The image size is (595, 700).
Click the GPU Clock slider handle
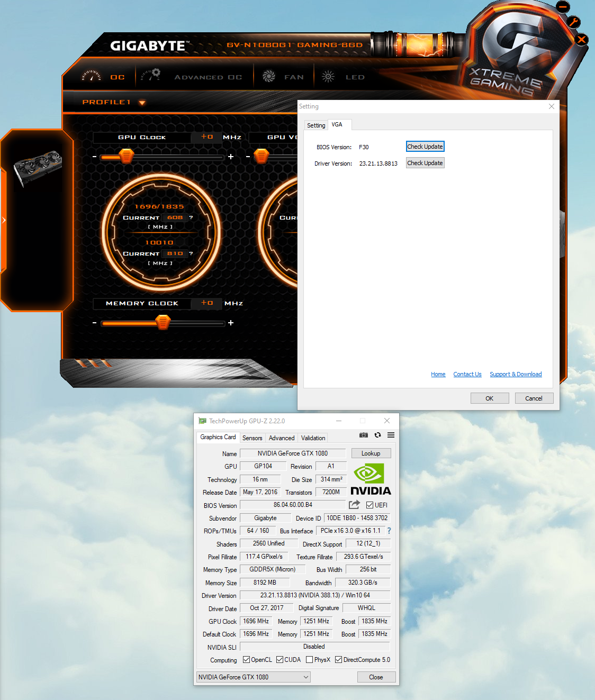[126, 156]
